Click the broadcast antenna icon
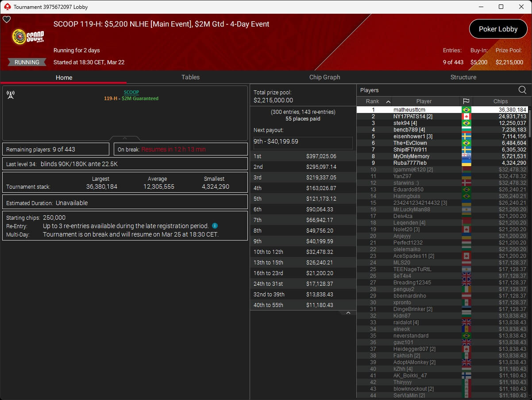Viewport: 532px width, 400px height. pyautogui.click(x=11, y=94)
